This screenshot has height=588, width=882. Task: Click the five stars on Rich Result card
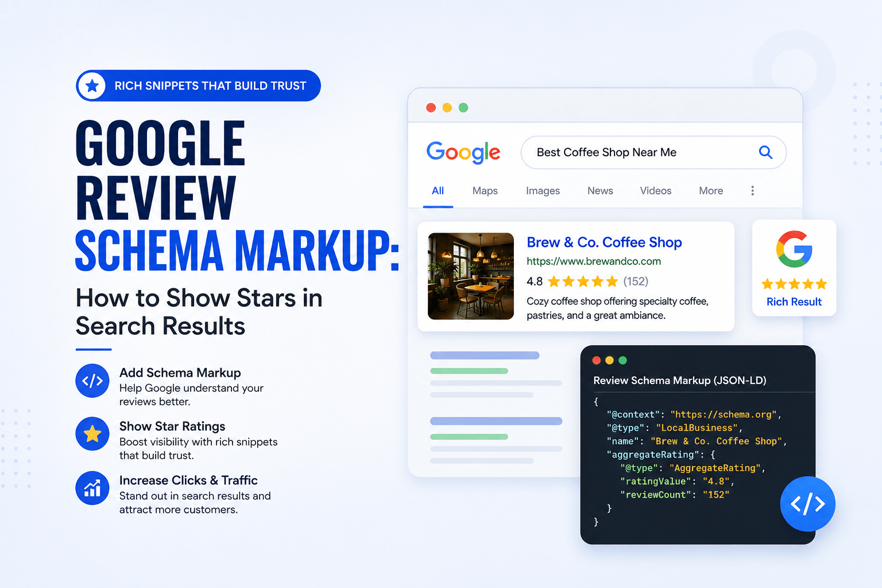pos(794,284)
